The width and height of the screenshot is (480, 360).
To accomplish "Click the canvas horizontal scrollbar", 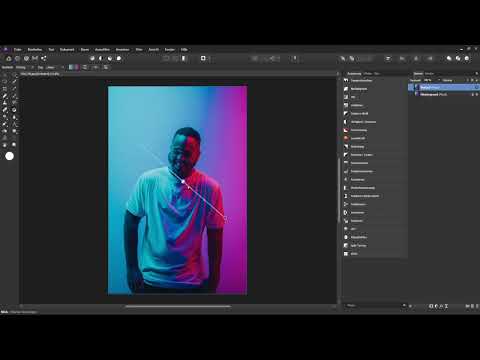I will click(178, 306).
